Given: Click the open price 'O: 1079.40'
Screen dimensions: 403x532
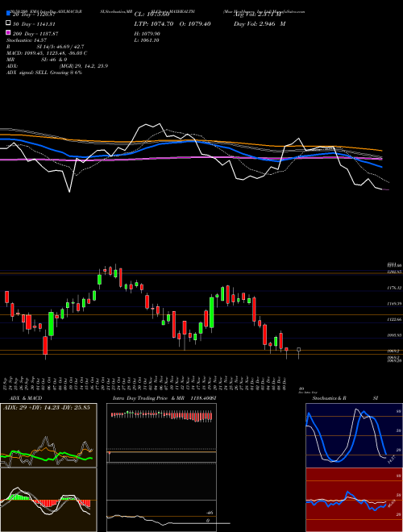Looking at the screenshot, I should 195,24.
